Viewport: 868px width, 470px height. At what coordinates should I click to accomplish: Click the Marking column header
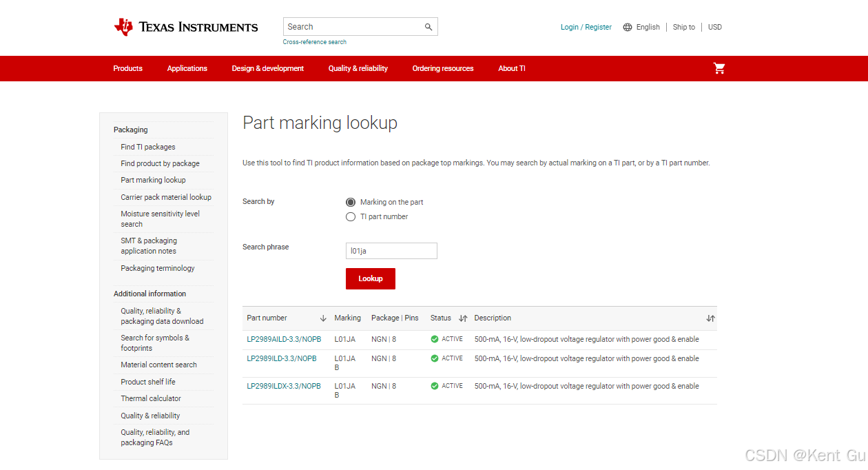[x=348, y=318]
